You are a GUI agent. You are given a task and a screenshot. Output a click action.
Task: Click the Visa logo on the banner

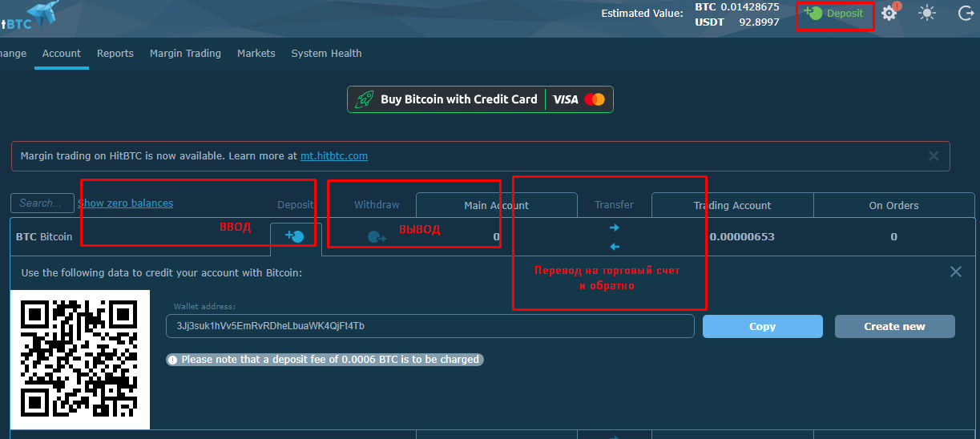[x=566, y=99]
